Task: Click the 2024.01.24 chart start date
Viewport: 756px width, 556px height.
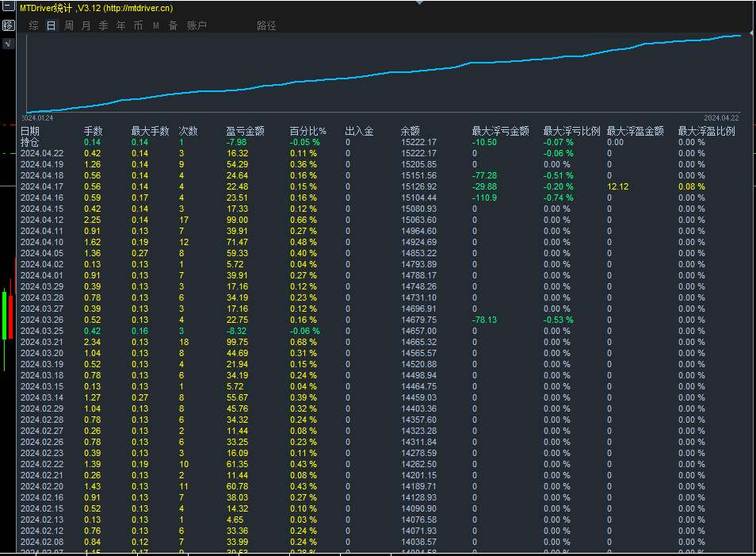Action: tap(38, 117)
